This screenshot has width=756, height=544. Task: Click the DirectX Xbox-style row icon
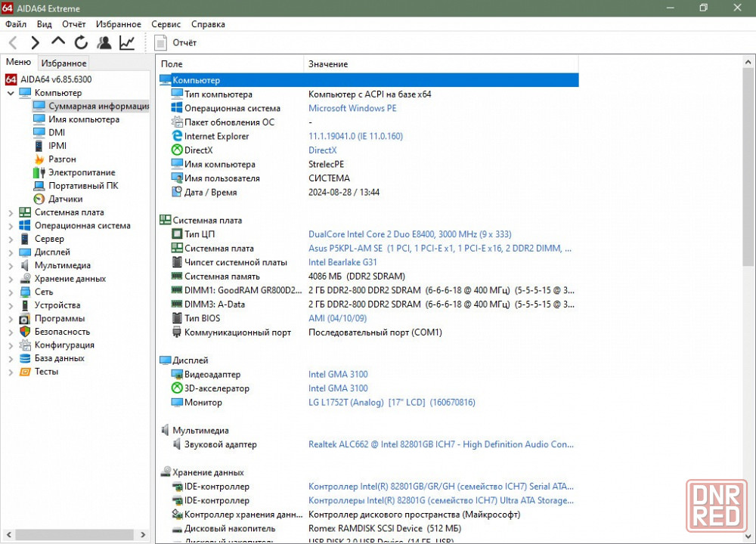[x=177, y=150]
